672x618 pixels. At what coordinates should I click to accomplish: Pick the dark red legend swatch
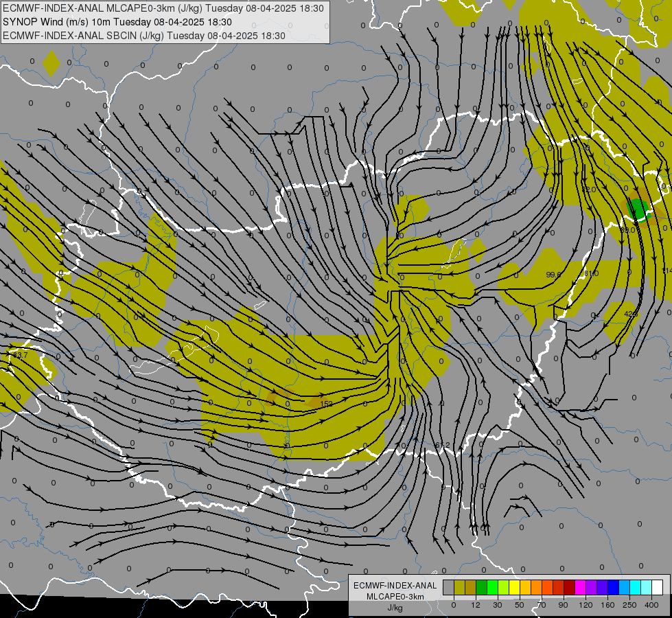pos(570,587)
